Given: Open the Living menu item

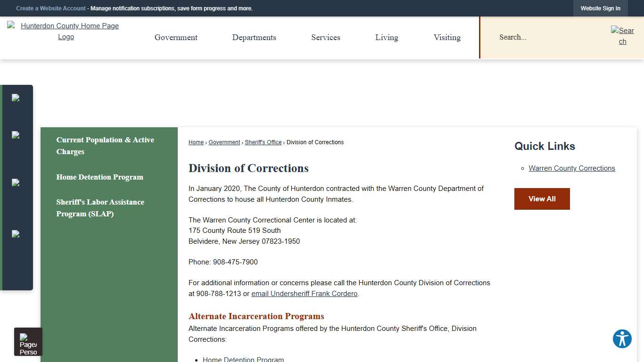Looking at the screenshot, I should [x=387, y=37].
